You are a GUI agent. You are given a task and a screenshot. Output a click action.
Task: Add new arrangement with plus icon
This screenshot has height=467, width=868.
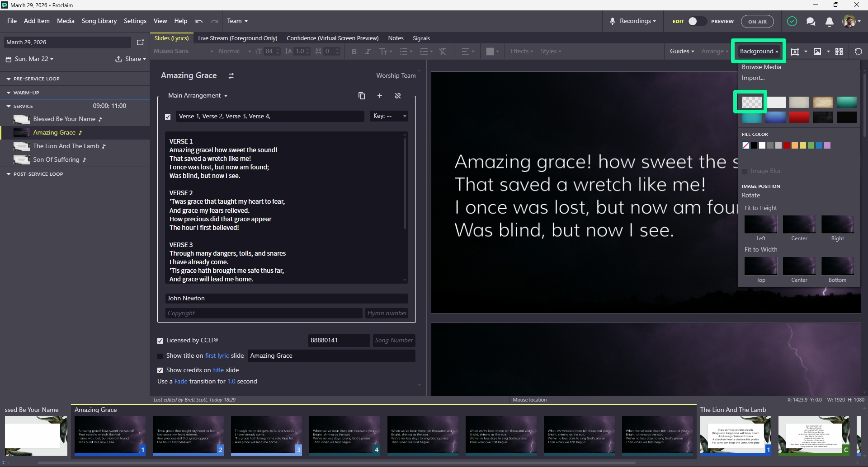pos(380,96)
